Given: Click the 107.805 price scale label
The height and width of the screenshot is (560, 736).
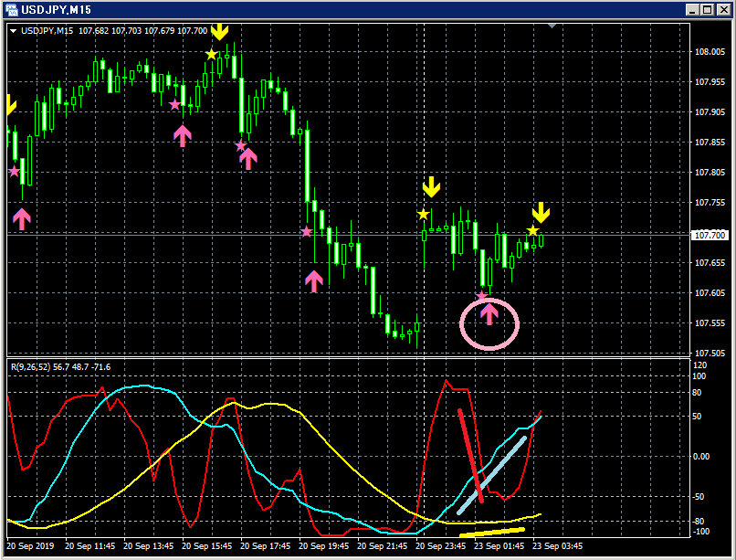Looking at the screenshot, I should point(710,173).
